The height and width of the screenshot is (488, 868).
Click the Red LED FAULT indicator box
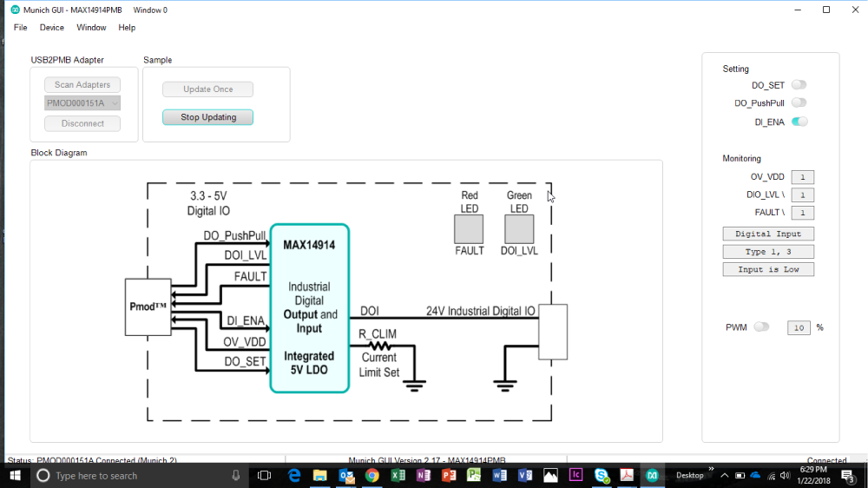[469, 229]
